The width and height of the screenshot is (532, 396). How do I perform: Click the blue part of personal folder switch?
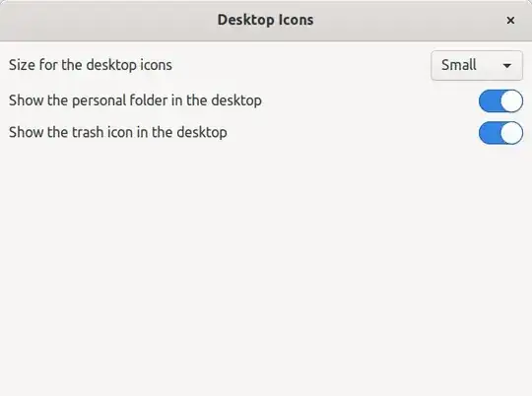click(x=490, y=100)
